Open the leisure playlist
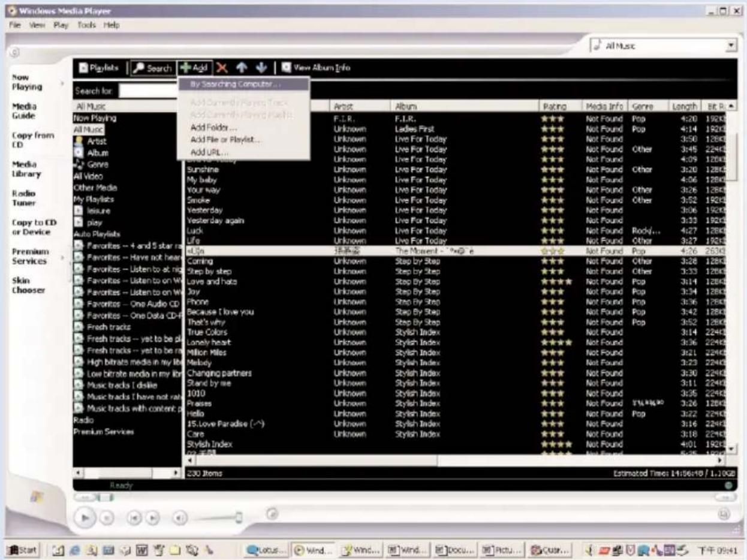 (x=99, y=211)
